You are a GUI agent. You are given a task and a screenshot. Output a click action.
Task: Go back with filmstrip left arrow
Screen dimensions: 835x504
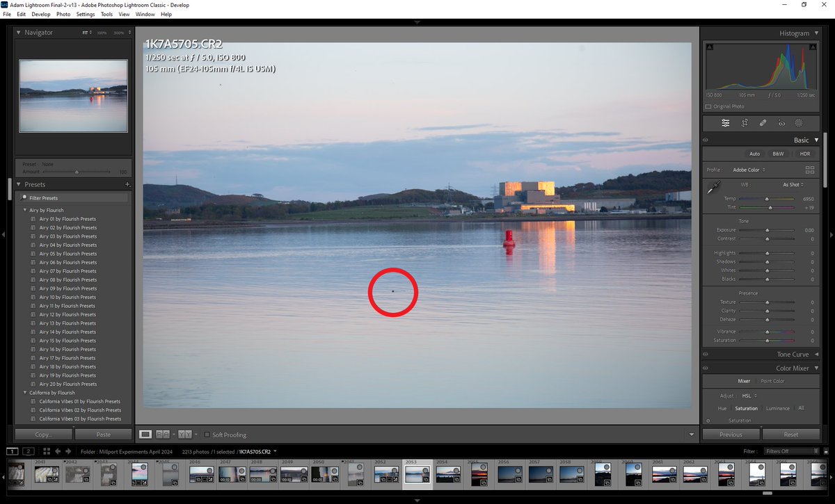click(58, 452)
